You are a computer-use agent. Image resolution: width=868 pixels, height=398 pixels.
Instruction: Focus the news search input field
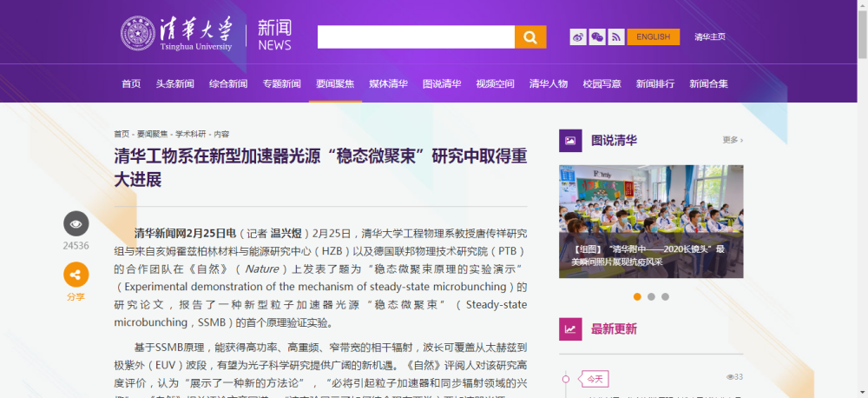point(416,37)
